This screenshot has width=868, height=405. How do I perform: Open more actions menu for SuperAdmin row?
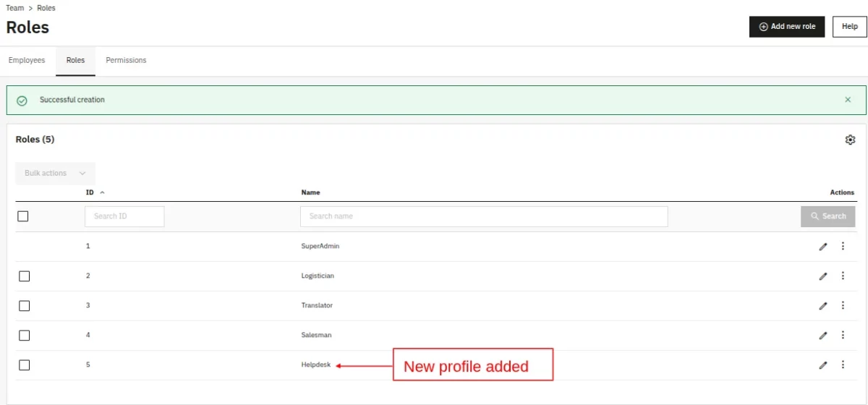843,246
